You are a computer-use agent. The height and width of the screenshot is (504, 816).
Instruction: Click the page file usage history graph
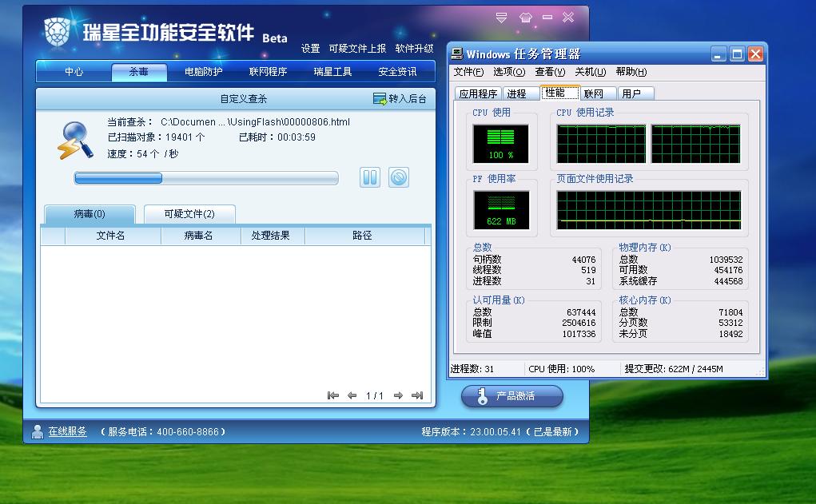tap(648, 210)
